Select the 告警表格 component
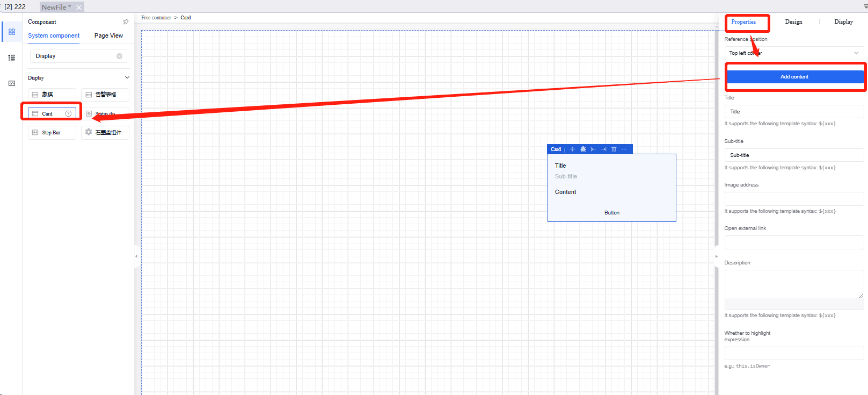Image resolution: width=868 pixels, height=395 pixels. pyautogui.click(x=105, y=95)
